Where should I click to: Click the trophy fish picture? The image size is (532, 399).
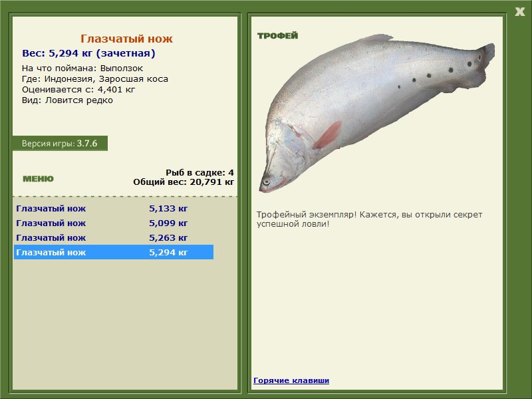point(376,112)
